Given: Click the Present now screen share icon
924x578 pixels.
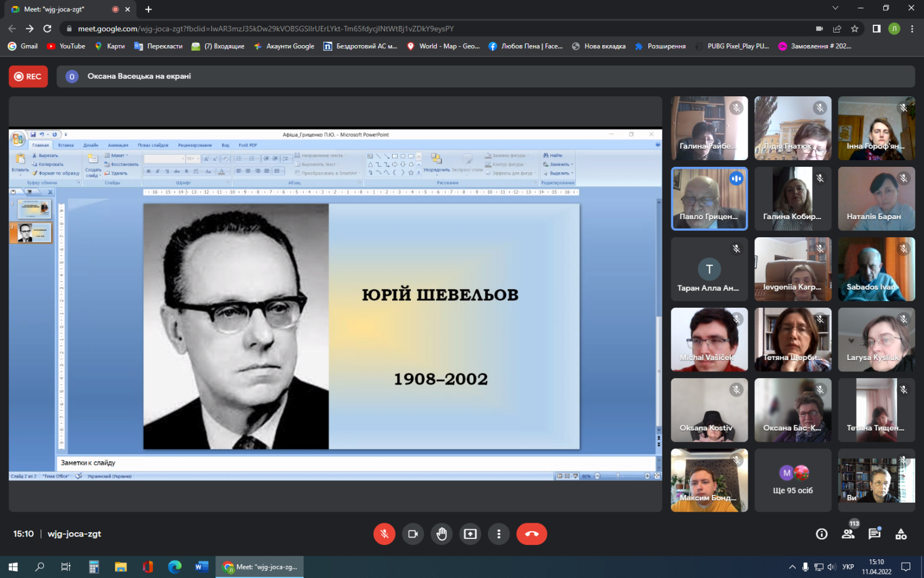Looking at the screenshot, I should coord(470,534).
